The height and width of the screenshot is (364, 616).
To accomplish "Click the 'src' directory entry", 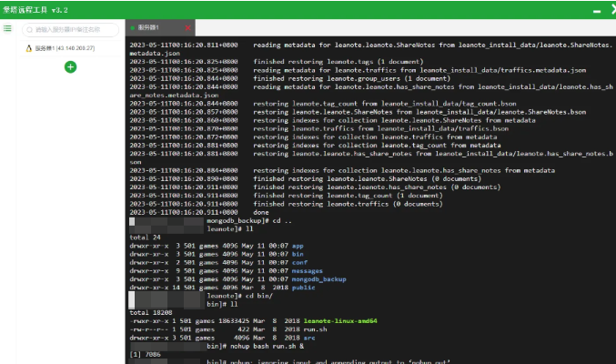I will click(x=309, y=338).
